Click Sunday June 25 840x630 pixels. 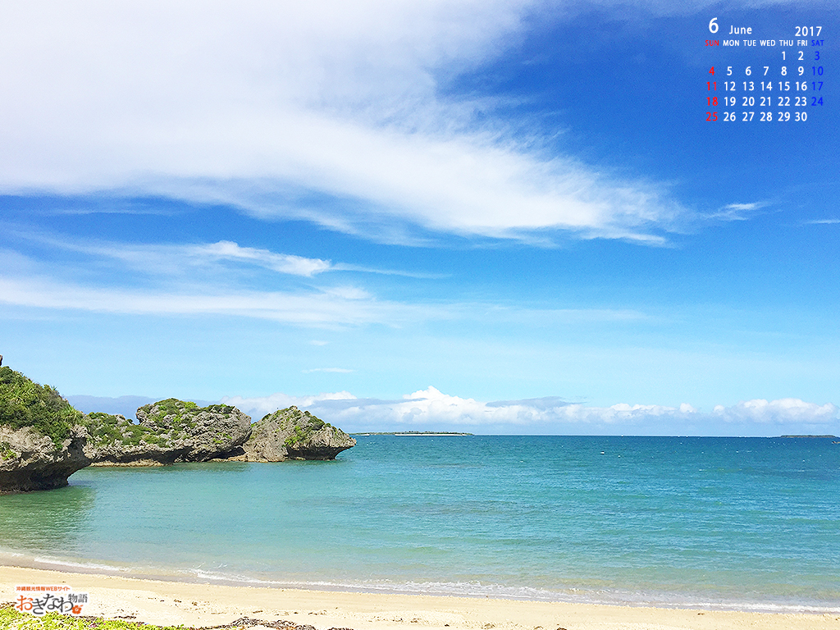(711, 116)
